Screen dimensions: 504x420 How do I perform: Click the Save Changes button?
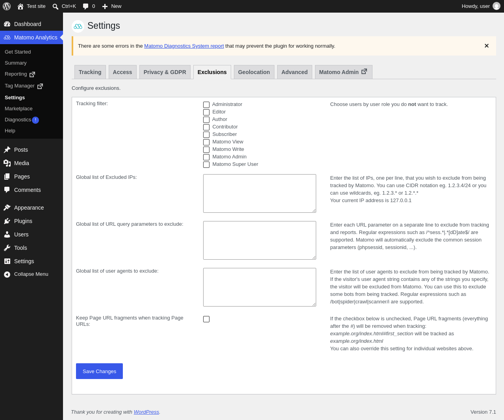(x=99, y=371)
